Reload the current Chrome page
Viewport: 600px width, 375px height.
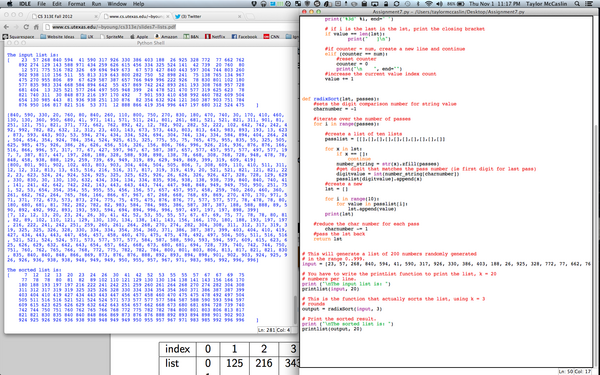pos(26,27)
